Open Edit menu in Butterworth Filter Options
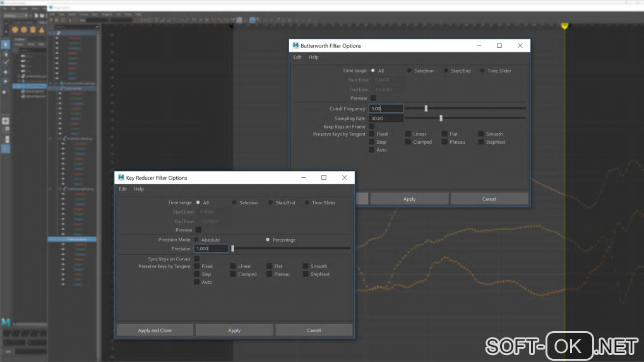 (x=297, y=57)
